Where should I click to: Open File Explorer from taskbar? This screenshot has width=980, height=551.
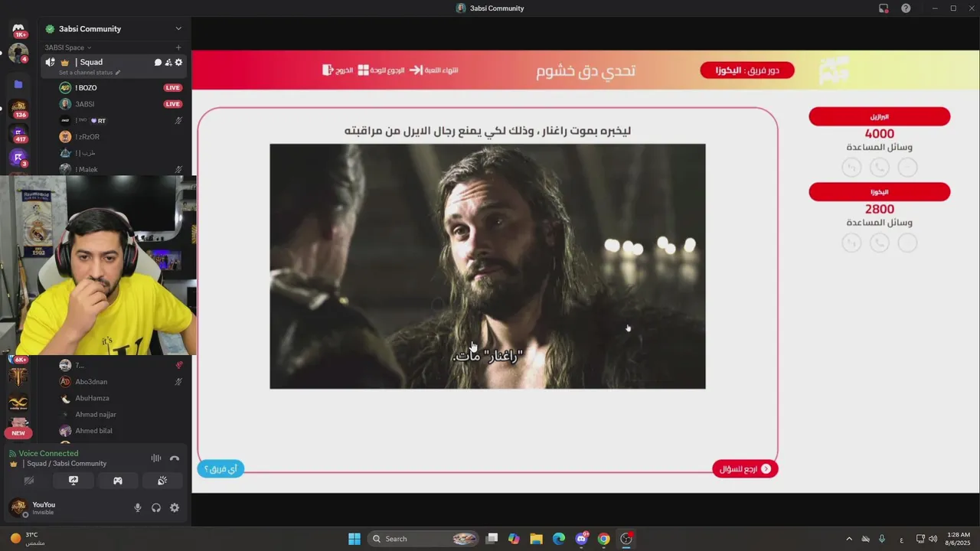tap(536, 539)
